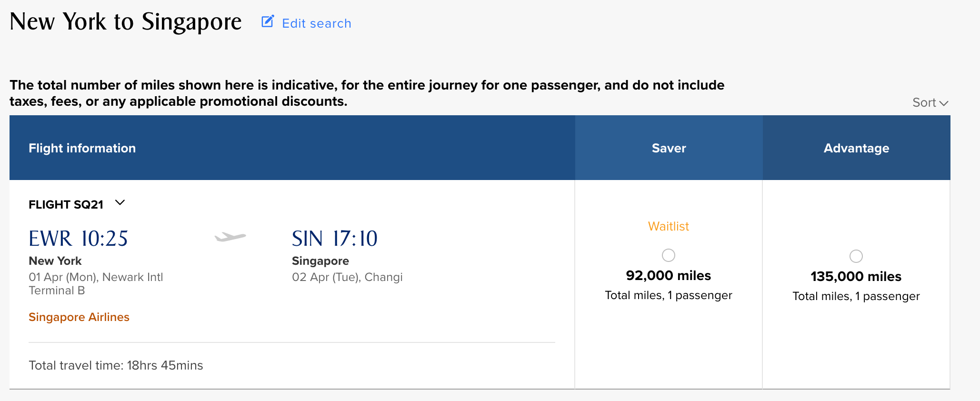Click the edit pencil icon beside Edit search
Viewport: 980px width, 401px height.
[268, 21]
